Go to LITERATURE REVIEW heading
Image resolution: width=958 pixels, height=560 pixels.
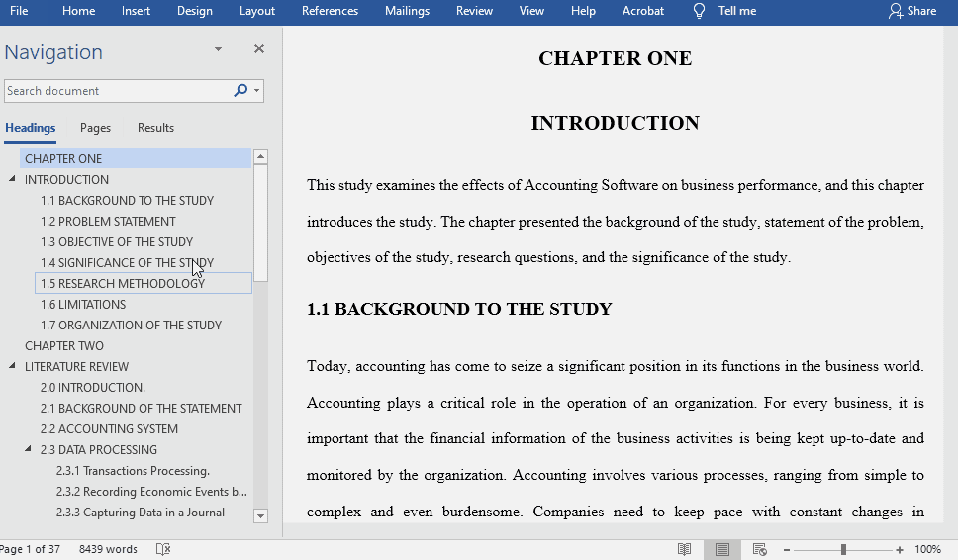[x=76, y=366]
